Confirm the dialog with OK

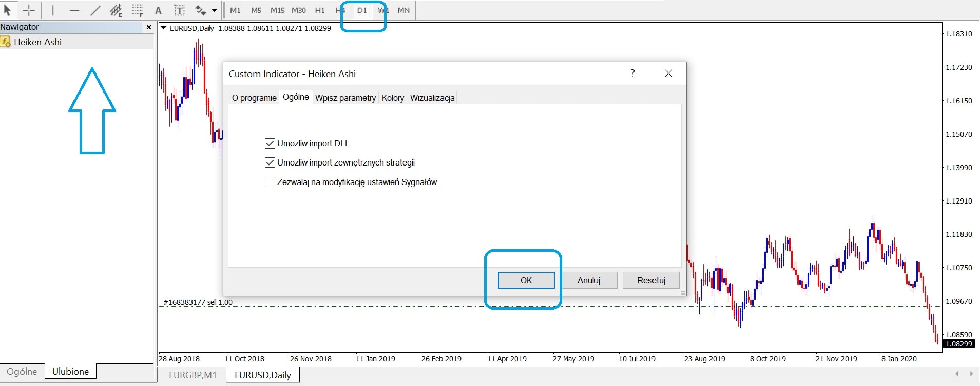tap(526, 280)
